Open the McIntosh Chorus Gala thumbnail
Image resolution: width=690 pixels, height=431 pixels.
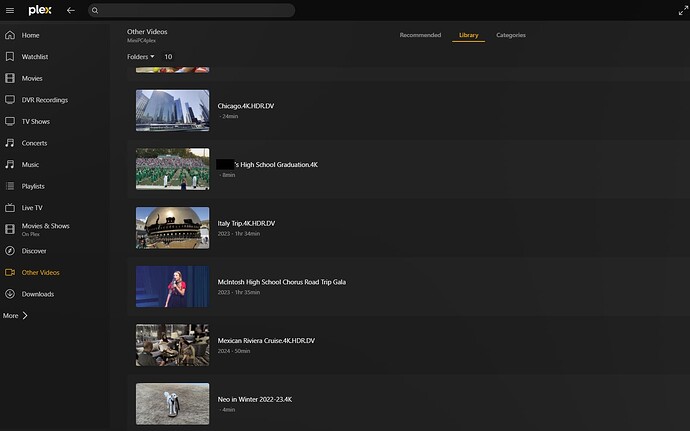172,286
